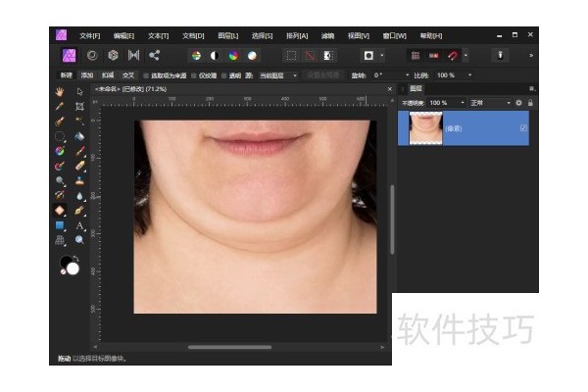588x392 pixels.
Task: Select the Gradient color wheel tool
Action: coord(60,151)
